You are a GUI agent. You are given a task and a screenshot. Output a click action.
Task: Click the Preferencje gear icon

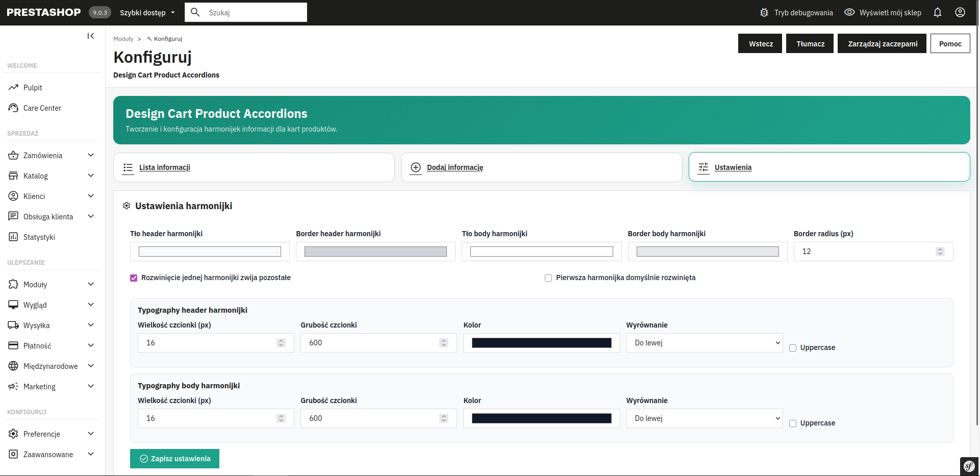pos(13,434)
